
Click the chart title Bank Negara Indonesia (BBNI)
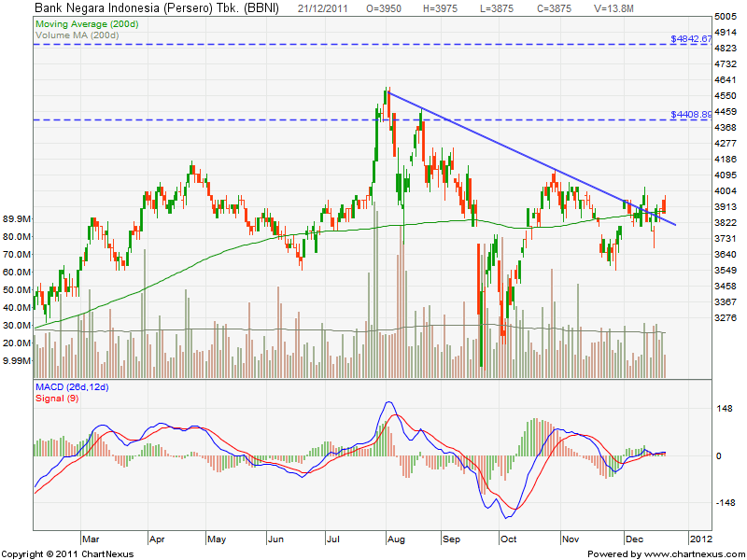pos(140,7)
